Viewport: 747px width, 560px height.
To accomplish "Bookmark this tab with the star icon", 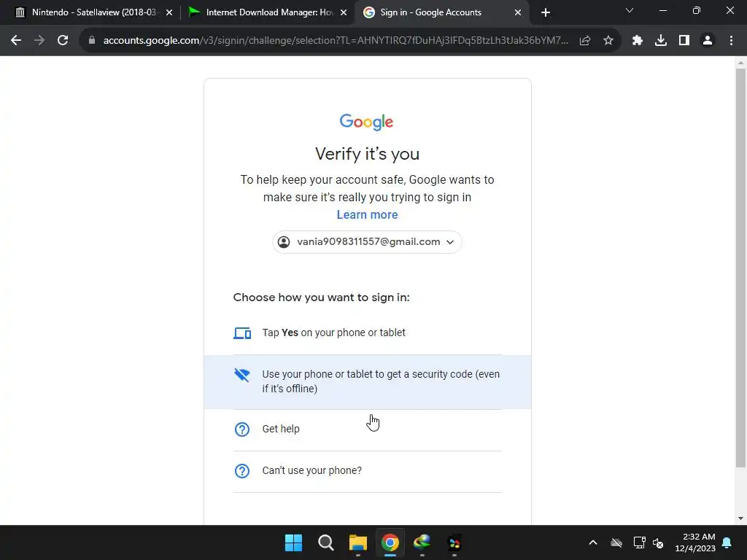I will [608, 41].
